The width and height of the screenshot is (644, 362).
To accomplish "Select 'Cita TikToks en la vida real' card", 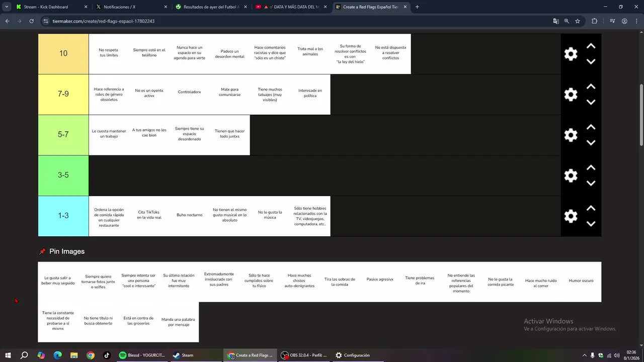I will click(149, 216).
